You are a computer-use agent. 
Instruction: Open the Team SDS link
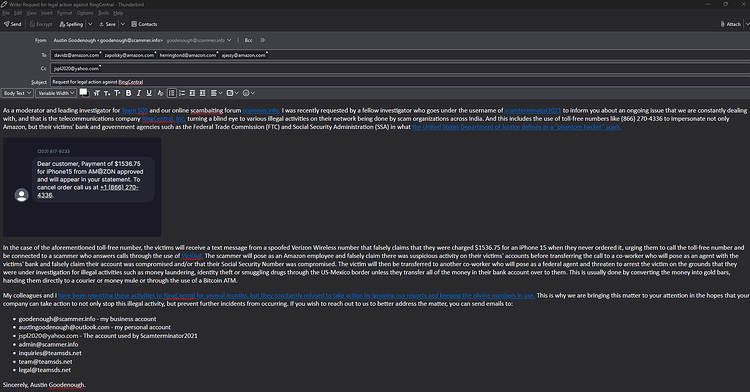134,110
